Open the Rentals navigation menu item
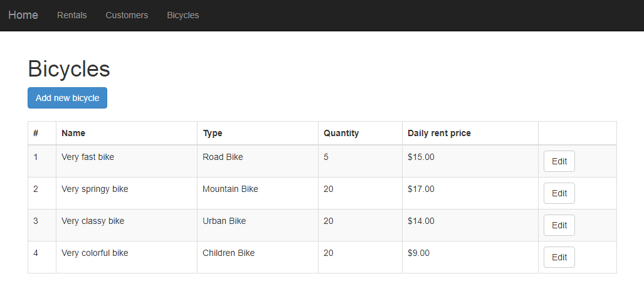The height and width of the screenshot is (308, 644). [72, 15]
